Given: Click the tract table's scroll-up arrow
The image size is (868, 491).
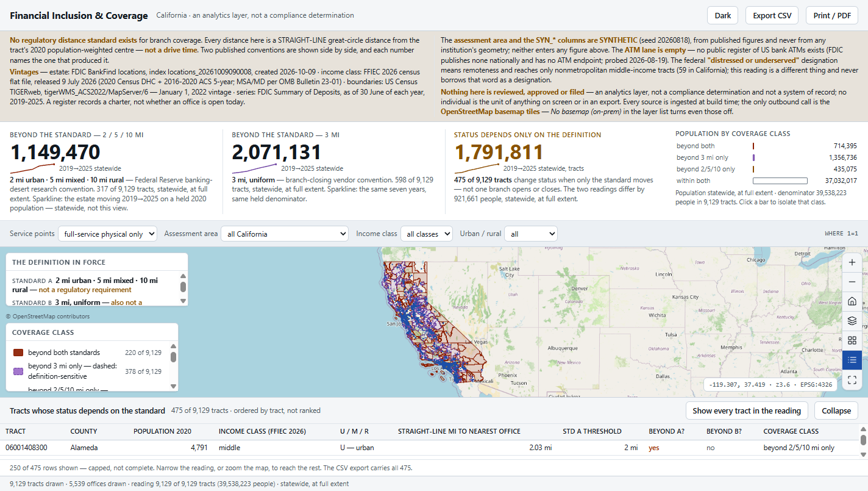Looking at the screenshot, I should coord(863,430).
